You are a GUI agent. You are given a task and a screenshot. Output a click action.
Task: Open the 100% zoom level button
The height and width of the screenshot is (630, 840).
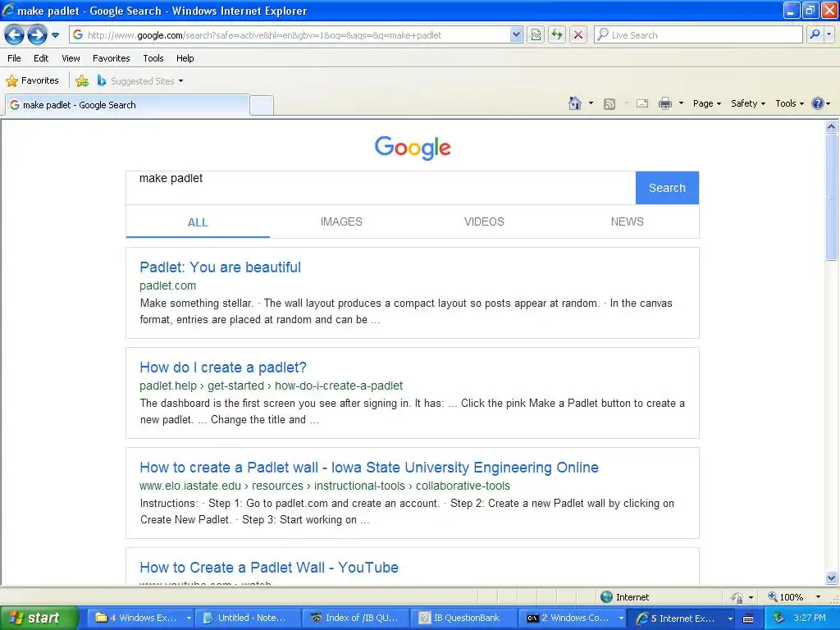pyautogui.click(x=785, y=597)
